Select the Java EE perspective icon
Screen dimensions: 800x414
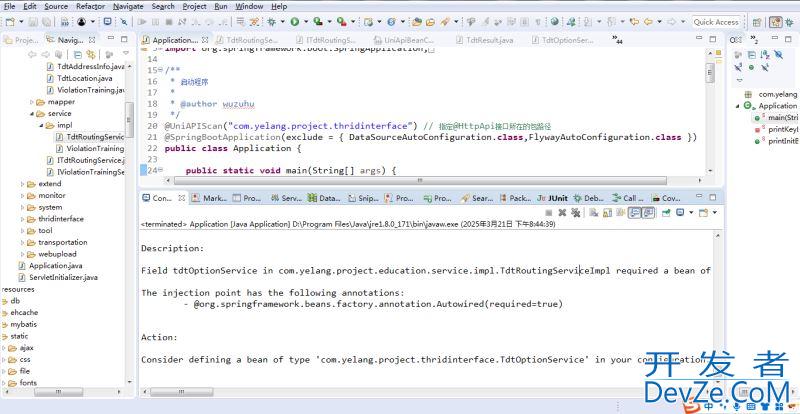click(776, 22)
